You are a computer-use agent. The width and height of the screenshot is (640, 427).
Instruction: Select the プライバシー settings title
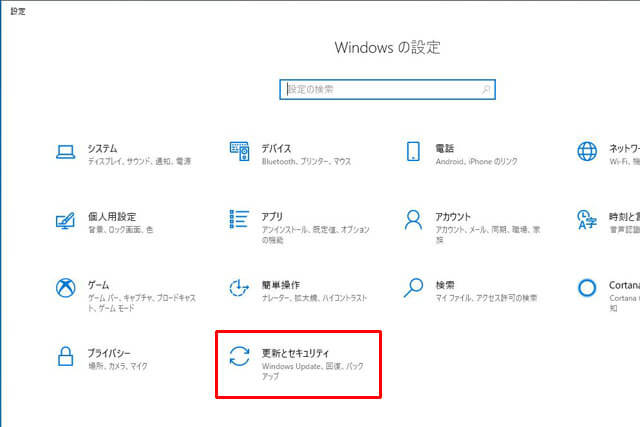pyautogui.click(x=109, y=353)
